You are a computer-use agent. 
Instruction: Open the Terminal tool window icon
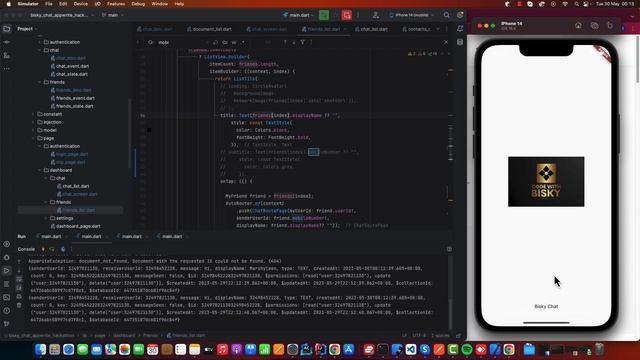point(7,297)
